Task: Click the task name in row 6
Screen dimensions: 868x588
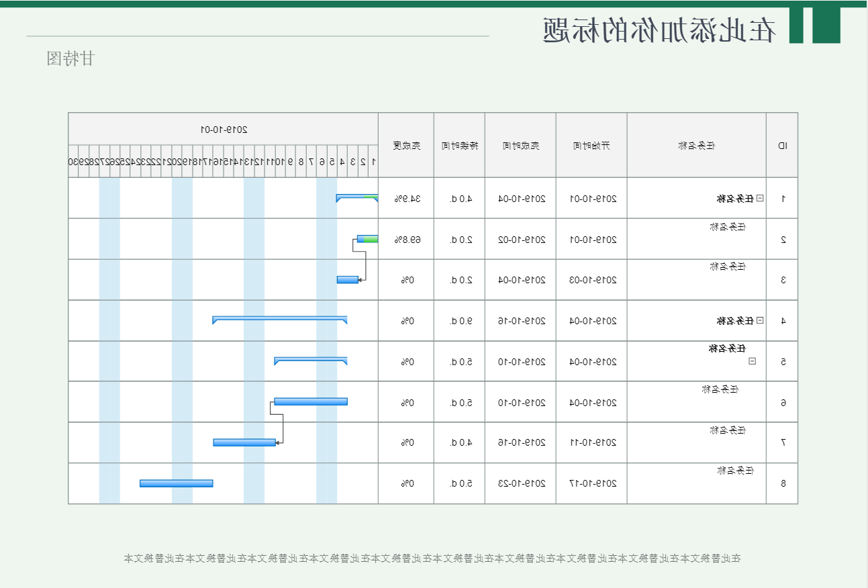Action: pyautogui.click(x=720, y=389)
